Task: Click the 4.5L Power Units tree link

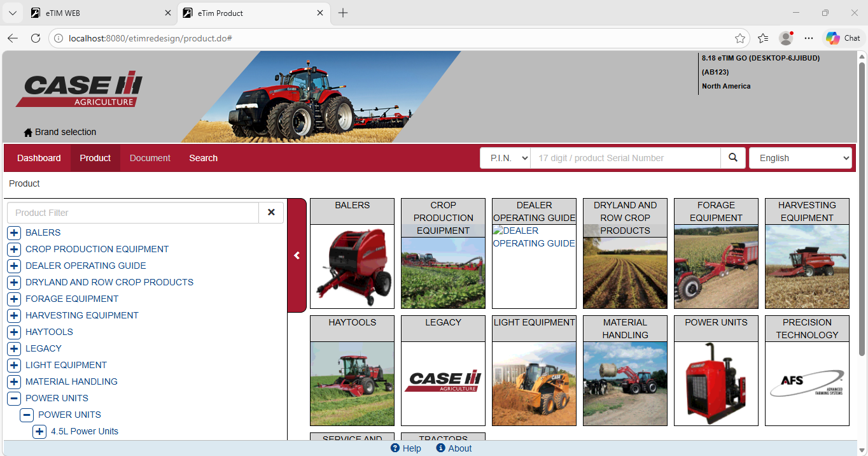Action: (x=85, y=431)
